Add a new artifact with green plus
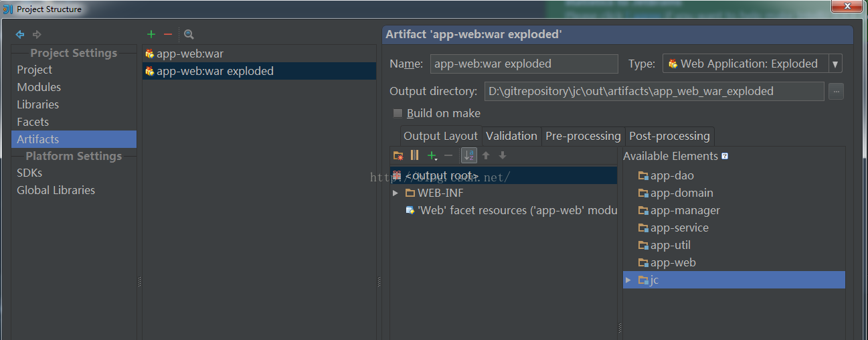This screenshot has height=340, width=868. click(151, 34)
